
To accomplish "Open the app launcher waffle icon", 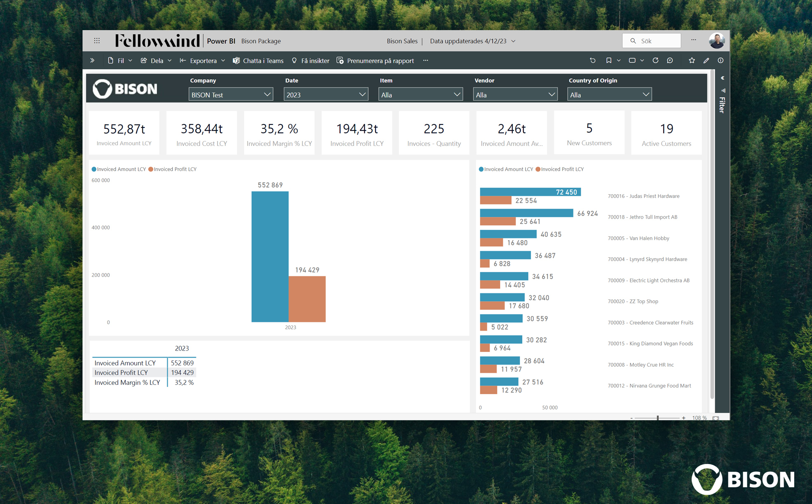I will coord(97,41).
